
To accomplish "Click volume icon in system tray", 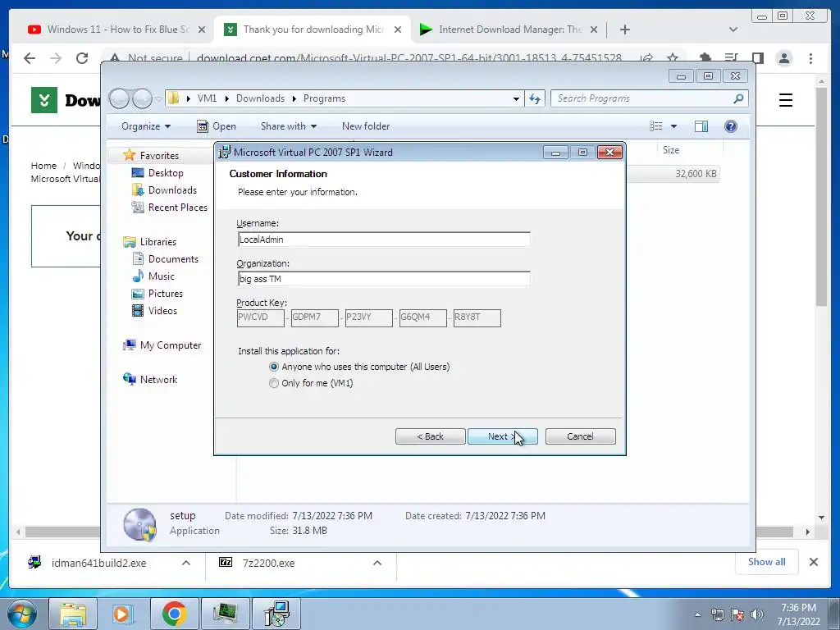I will [757, 614].
